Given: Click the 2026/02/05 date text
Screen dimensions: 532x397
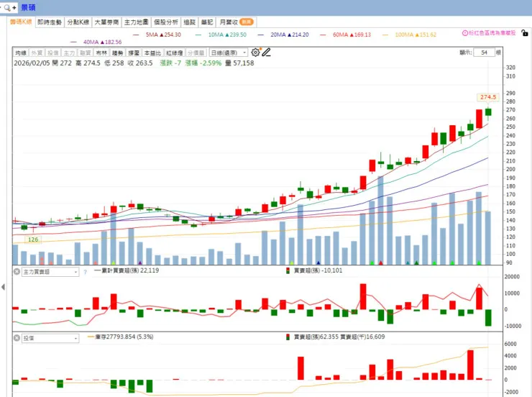Looking at the screenshot, I should coord(32,63).
